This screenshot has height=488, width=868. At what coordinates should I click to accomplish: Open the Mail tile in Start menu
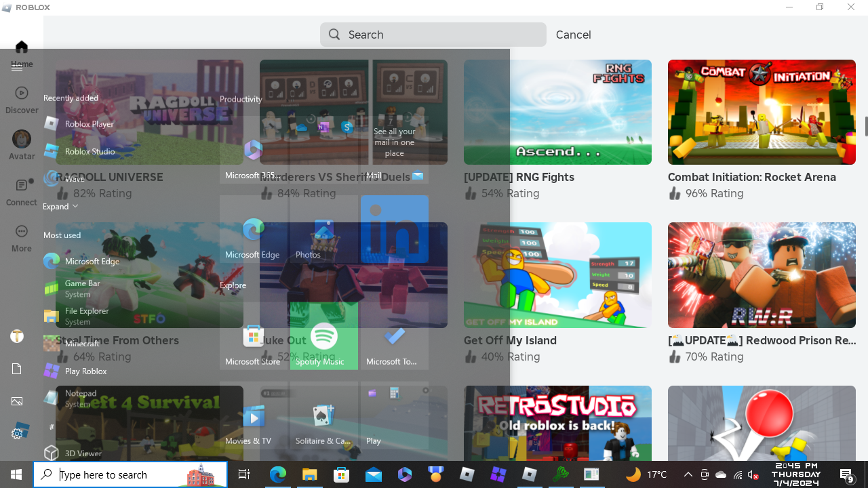395,150
